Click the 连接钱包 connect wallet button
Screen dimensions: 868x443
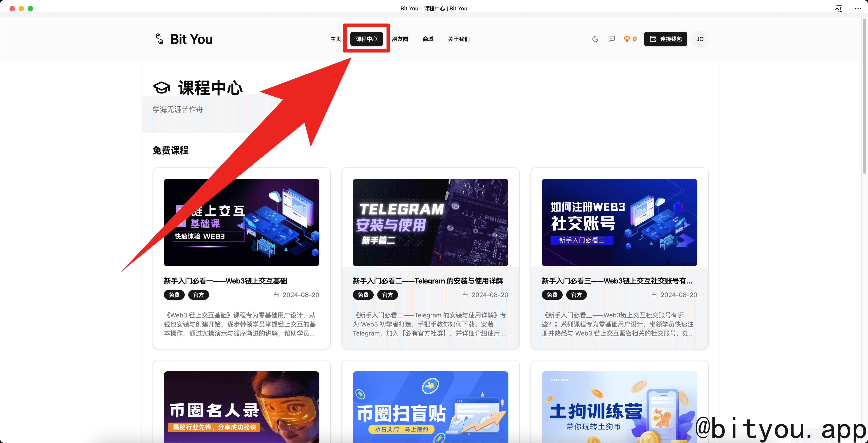pyautogui.click(x=665, y=39)
